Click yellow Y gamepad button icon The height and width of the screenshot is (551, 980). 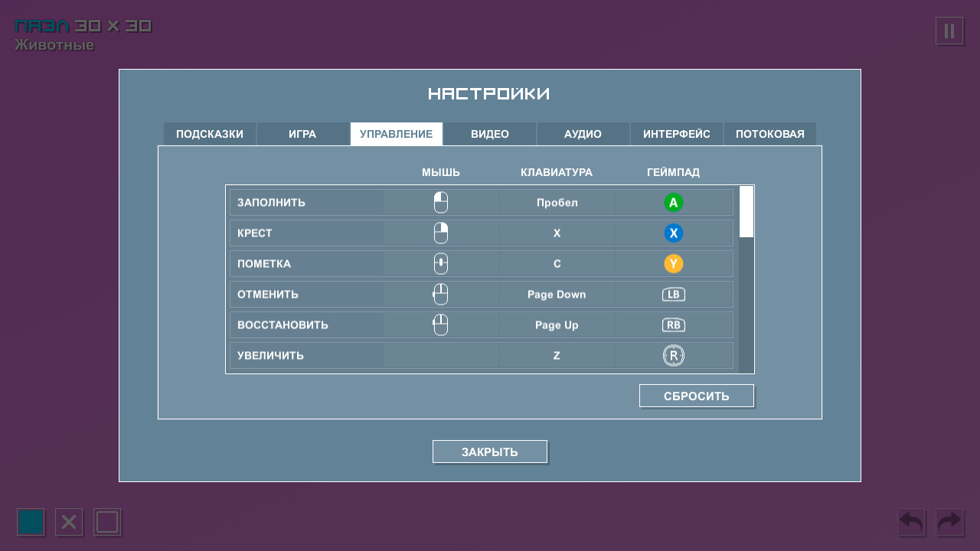pyautogui.click(x=674, y=264)
